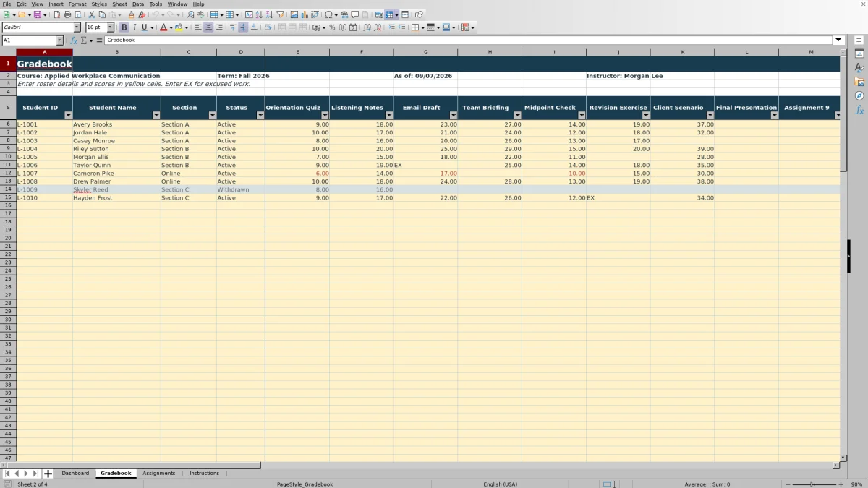Click the Save document icon

37,14
